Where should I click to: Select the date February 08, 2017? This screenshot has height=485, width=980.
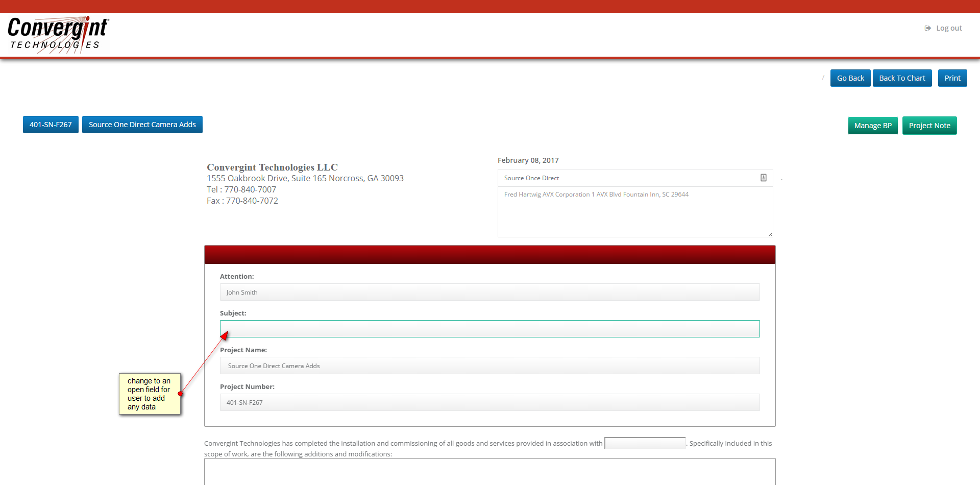click(528, 160)
